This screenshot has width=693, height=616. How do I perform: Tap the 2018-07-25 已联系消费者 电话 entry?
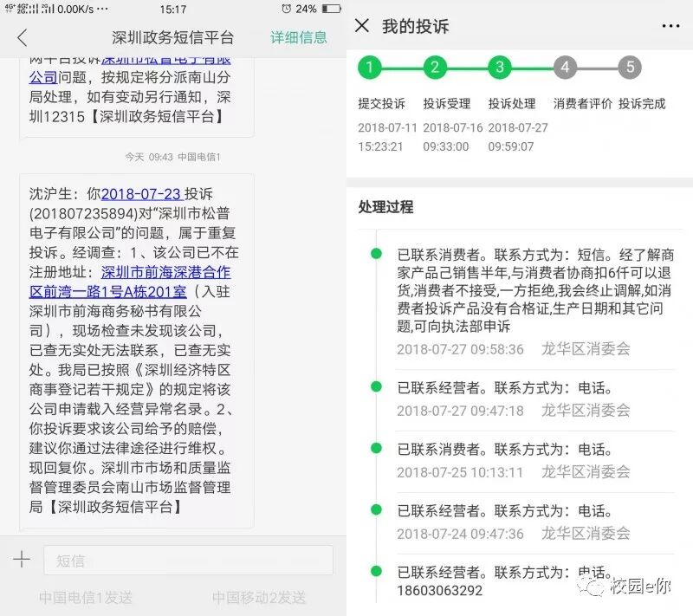[535, 460]
